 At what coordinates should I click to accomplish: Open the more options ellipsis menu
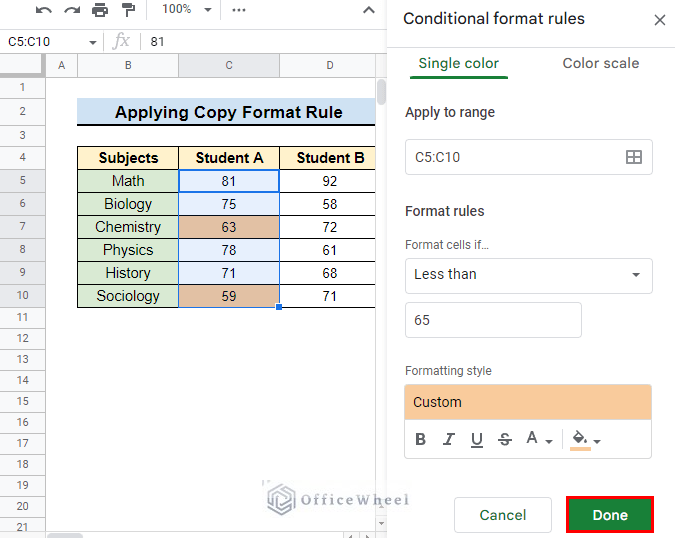pos(238,10)
